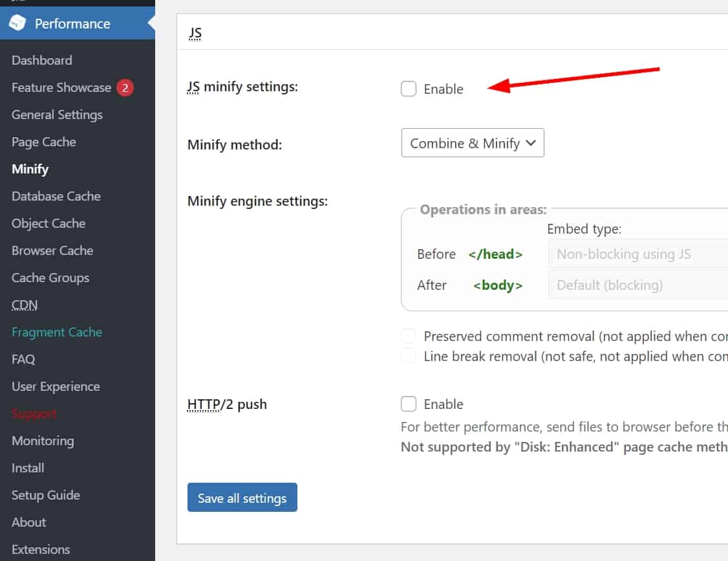728x561 pixels.
Task: Click the Performance cube icon in sidebar
Action: 17,23
